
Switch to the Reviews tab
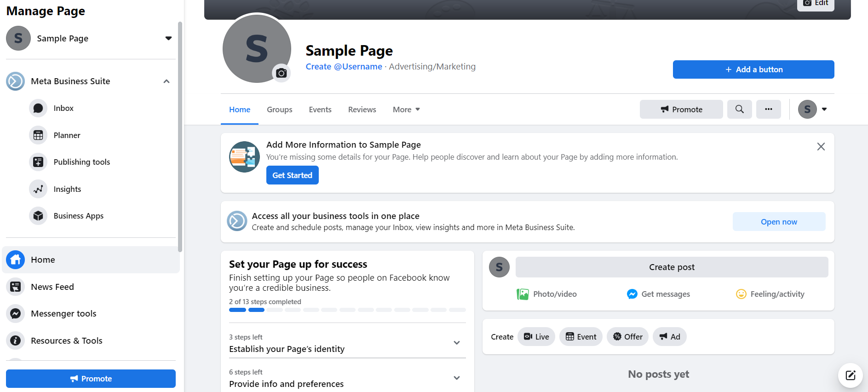[x=362, y=110]
